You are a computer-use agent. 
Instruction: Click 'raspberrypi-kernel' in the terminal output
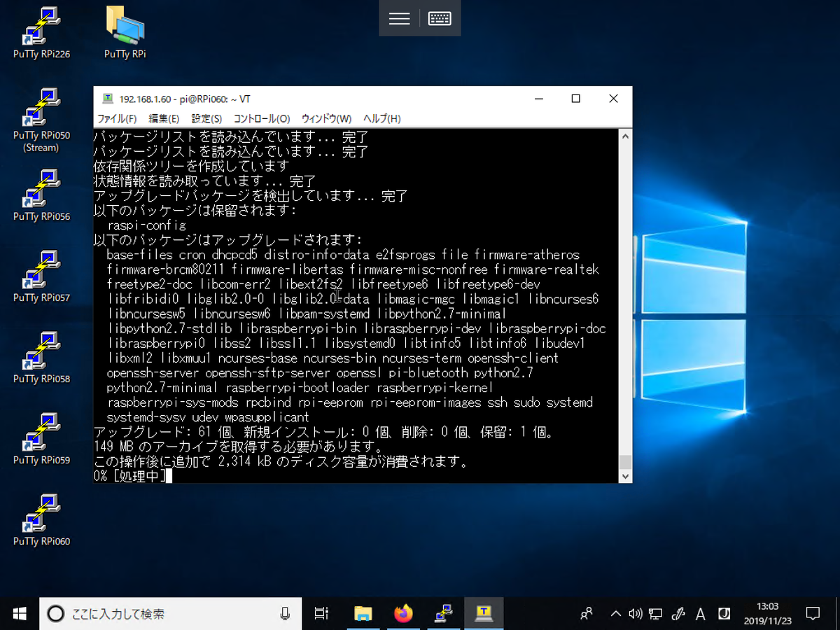click(435, 387)
